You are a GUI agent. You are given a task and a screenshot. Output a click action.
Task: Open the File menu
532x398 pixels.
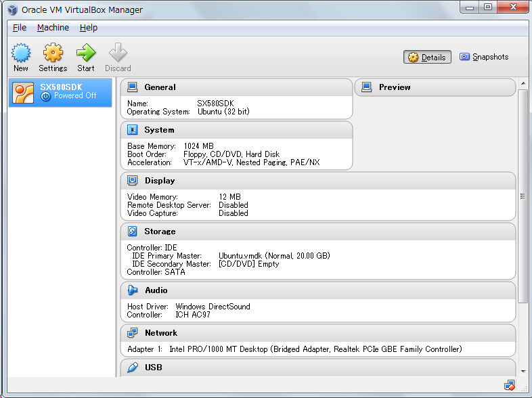tap(20, 28)
